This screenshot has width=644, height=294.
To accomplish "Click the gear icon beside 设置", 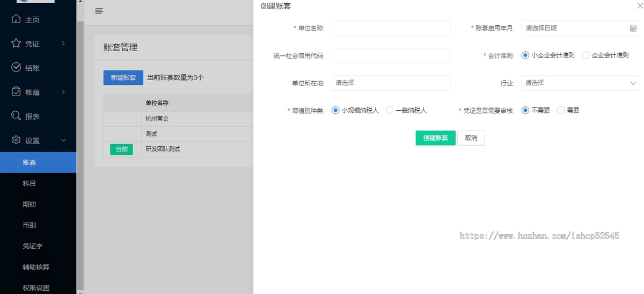I will point(16,140).
